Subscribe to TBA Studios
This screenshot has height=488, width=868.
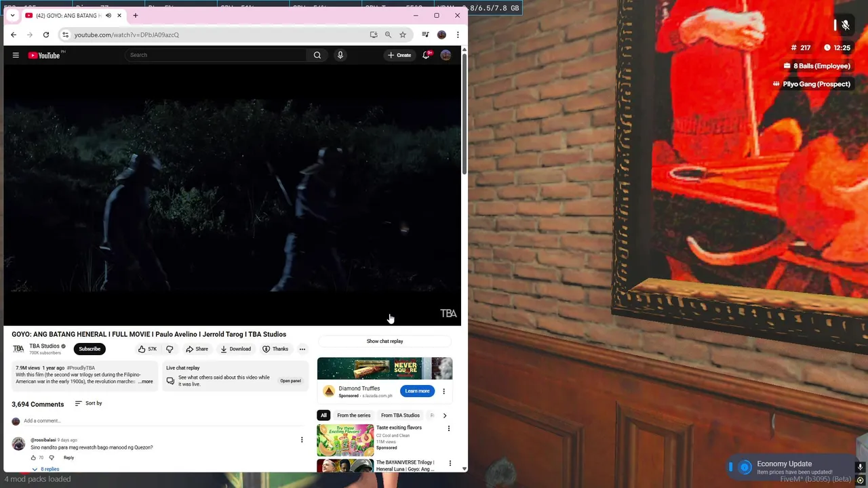(90, 349)
